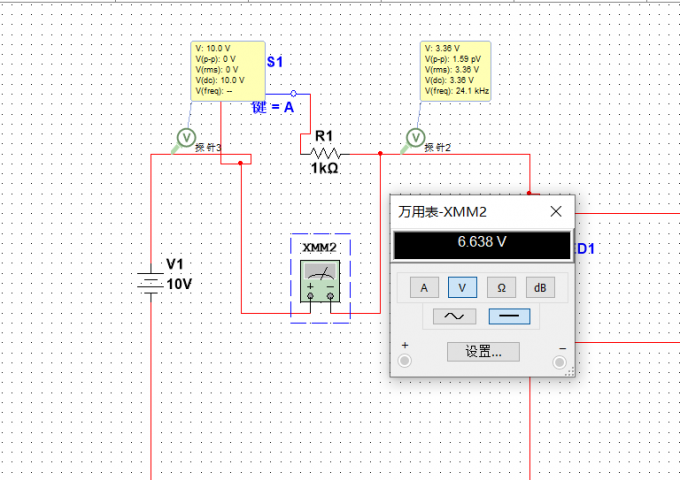Click the 探针2 voltage probe icon
The image size is (680, 480).
[415, 140]
